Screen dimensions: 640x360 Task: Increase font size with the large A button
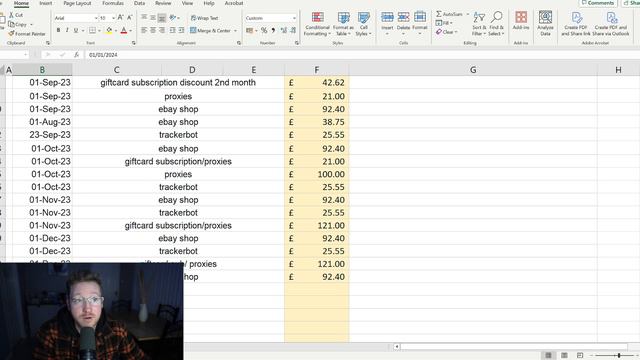pyautogui.click(x=120, y=18)
